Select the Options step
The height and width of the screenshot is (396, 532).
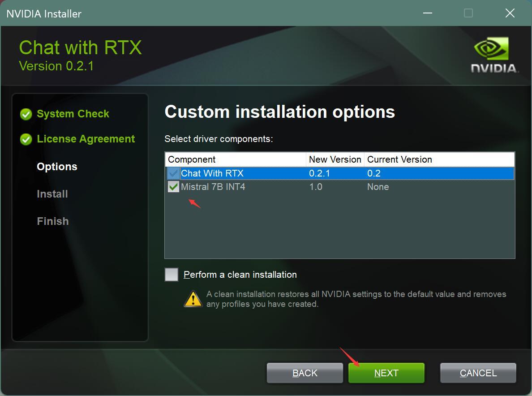click(57, 167)
